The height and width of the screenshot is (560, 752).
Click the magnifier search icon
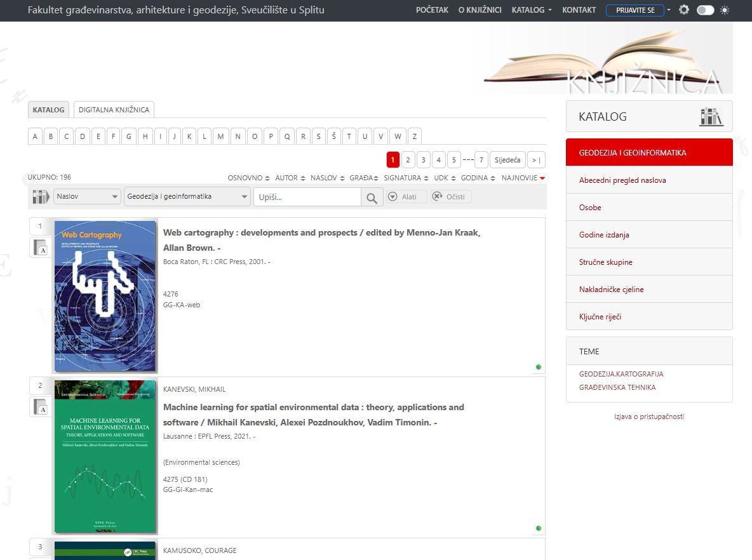coord(372,197)
